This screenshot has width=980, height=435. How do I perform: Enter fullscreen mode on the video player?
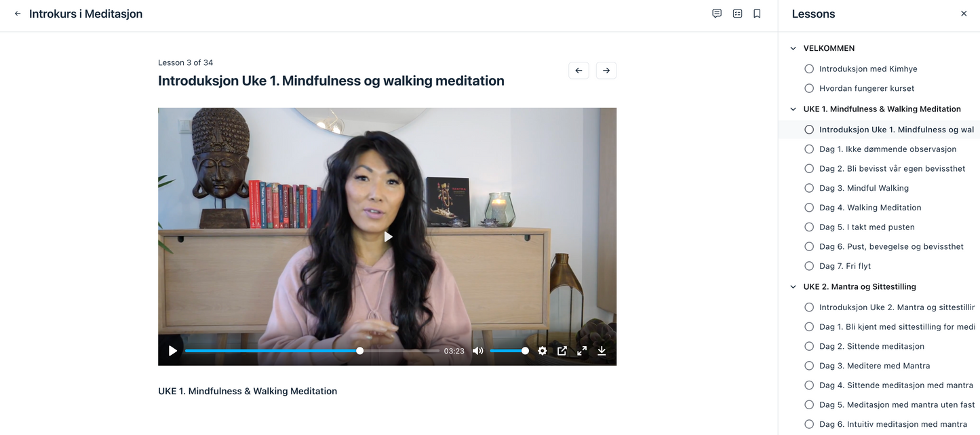click(582, 351)
